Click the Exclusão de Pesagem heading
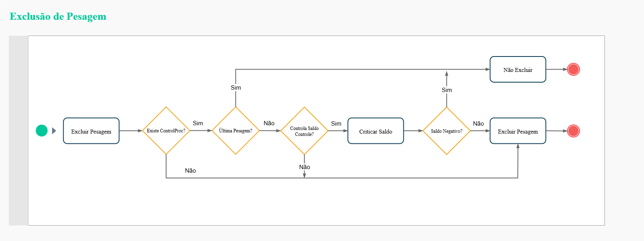Screen dimensions: 644x241 (58, 17)
